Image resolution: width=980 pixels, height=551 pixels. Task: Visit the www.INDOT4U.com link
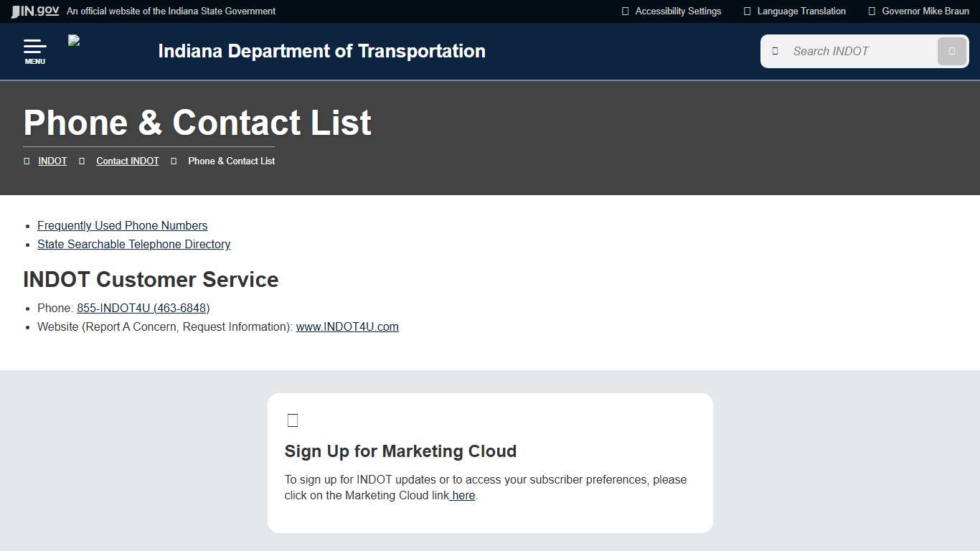point(347,326)
